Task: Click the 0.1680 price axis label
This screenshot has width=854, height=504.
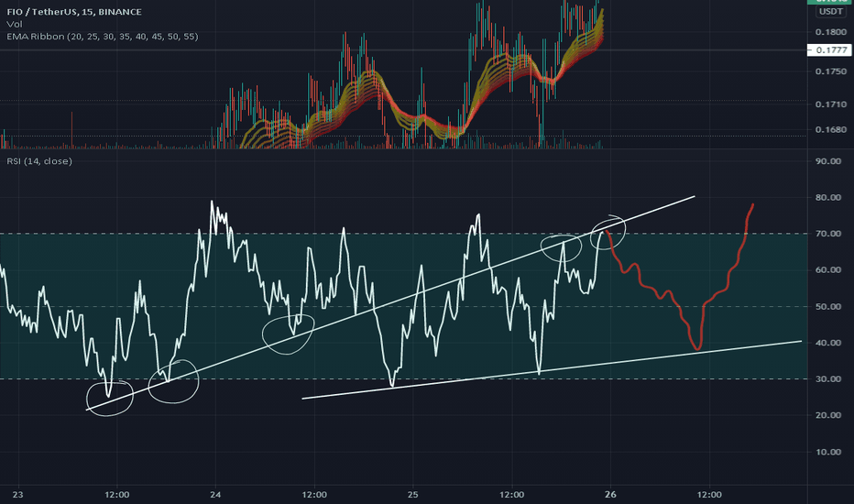Action: [x=830, y=130]
